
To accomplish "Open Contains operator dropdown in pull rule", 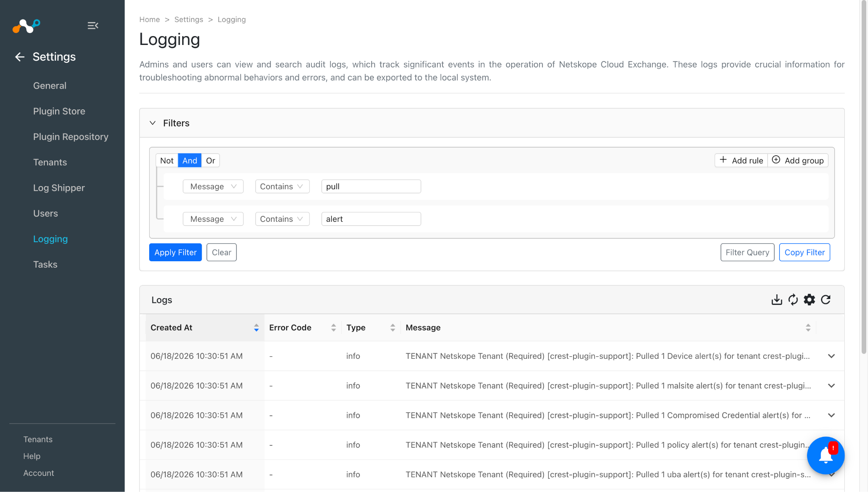I will pos(282,187).
